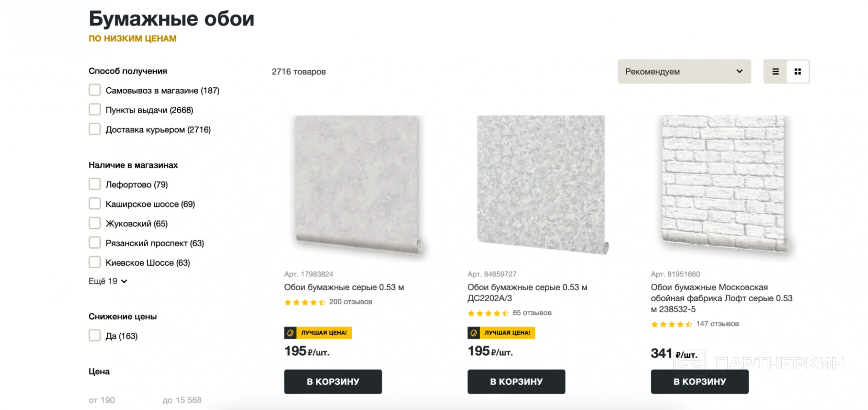Open 200 отзывов reviews link
Viewport: 868px width, 410px height.
click(350, 302)
